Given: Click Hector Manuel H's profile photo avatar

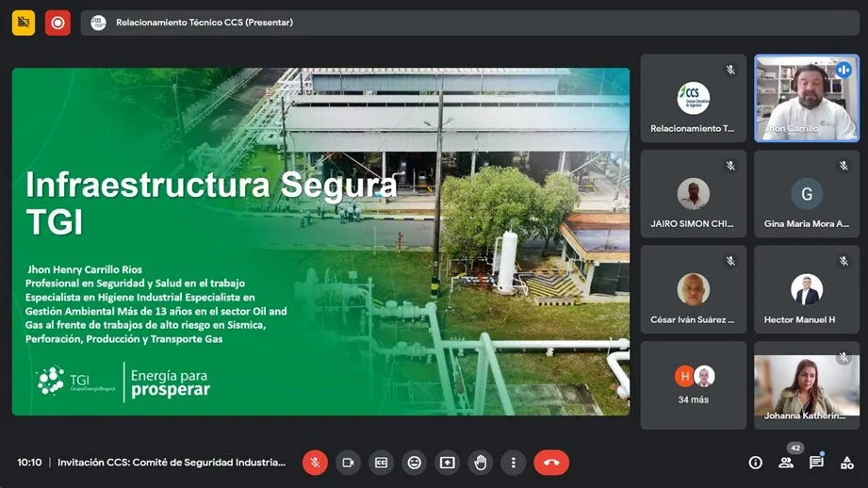Looking at the screenshot, I should point(807,289).
